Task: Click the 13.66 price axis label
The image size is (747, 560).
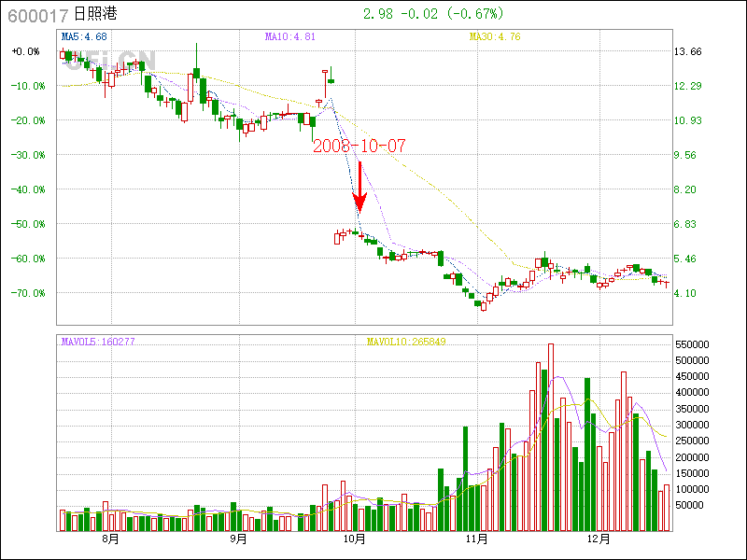Action: tap(688, 51)
